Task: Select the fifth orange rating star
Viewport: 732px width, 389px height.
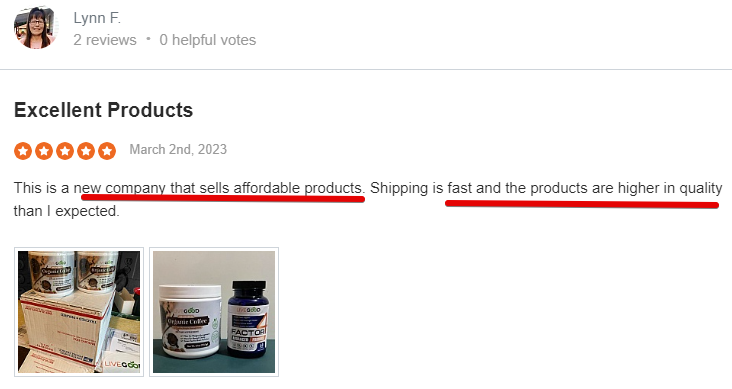Action: point(107,151)
